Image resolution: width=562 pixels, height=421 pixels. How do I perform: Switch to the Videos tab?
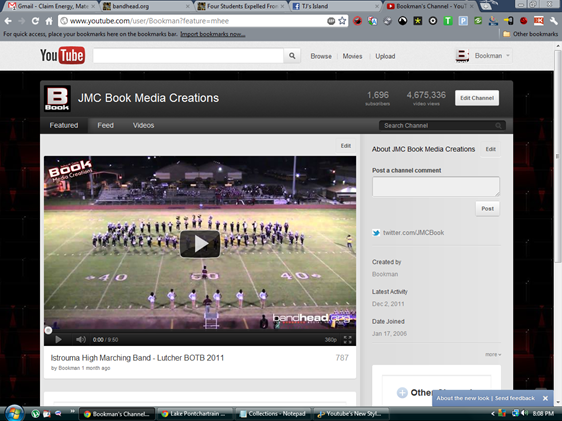click(x=143, y=125)
